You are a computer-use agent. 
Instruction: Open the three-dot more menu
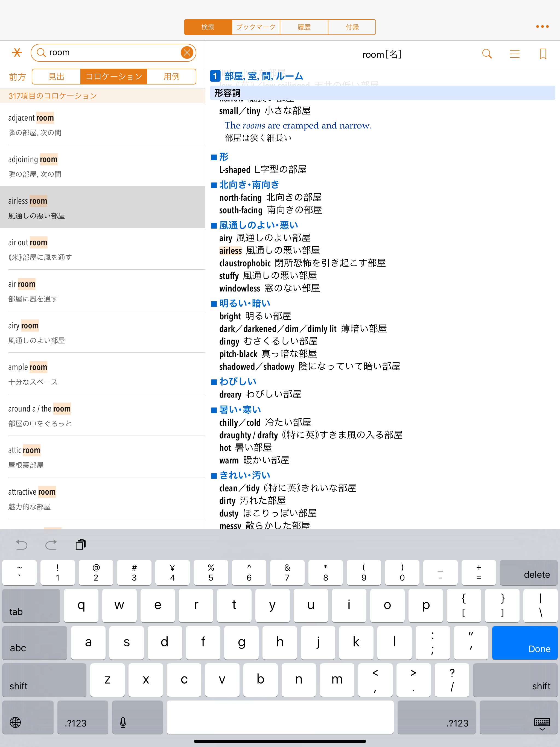pyautogui.click(x=542, y=26)
